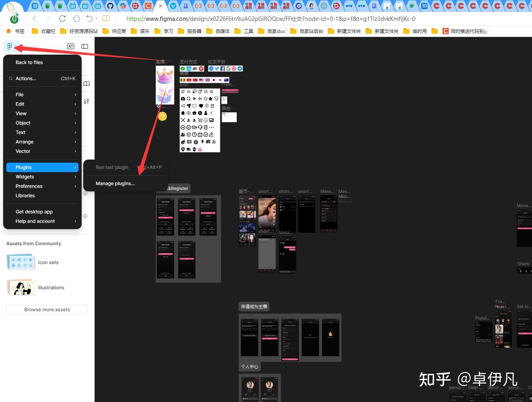Click Get desktop app
The image size is (532, 402).
pyautogui.click(x=42, y=212)
